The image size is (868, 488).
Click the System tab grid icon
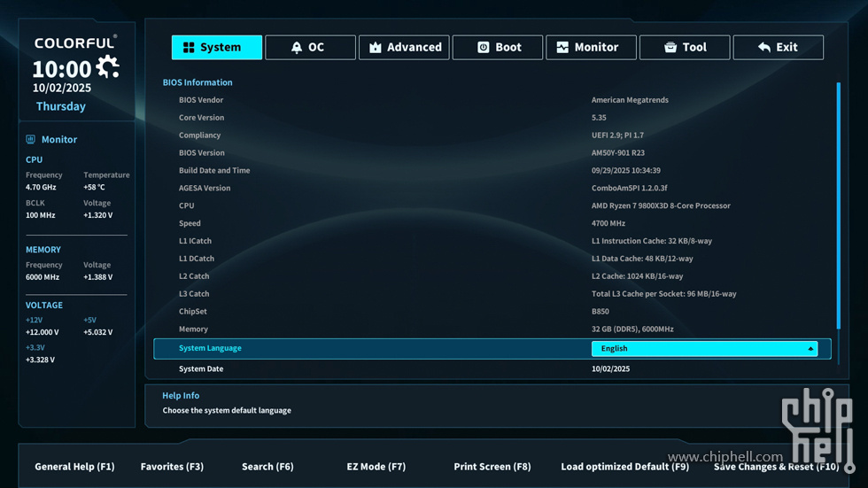[x=189, y=48]
